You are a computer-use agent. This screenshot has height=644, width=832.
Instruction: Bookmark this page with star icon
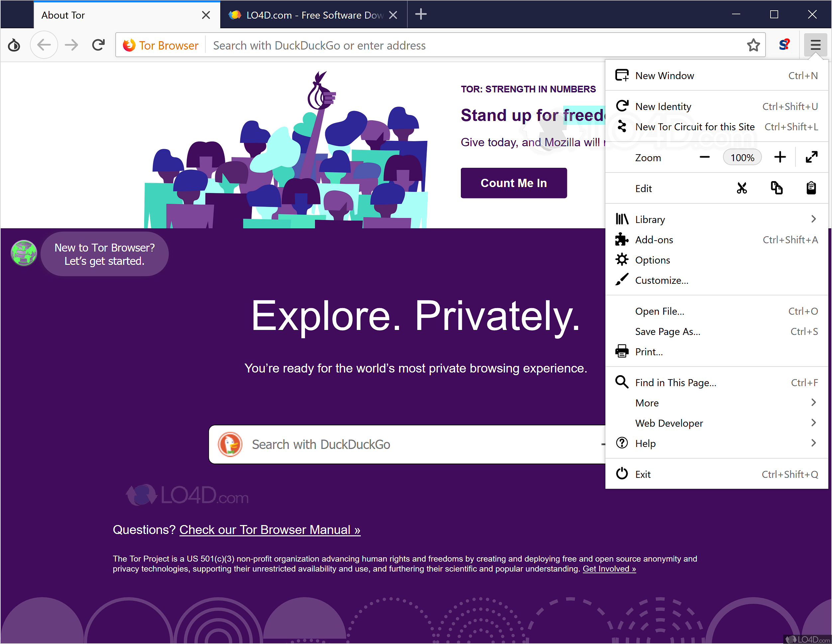pos(753,45)
